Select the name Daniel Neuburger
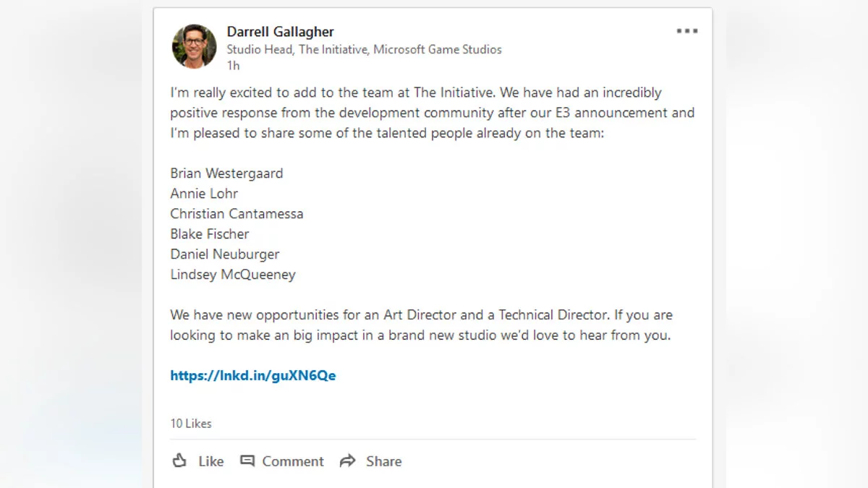The height and width of the screenshot is (488, 868). (224, 254)
